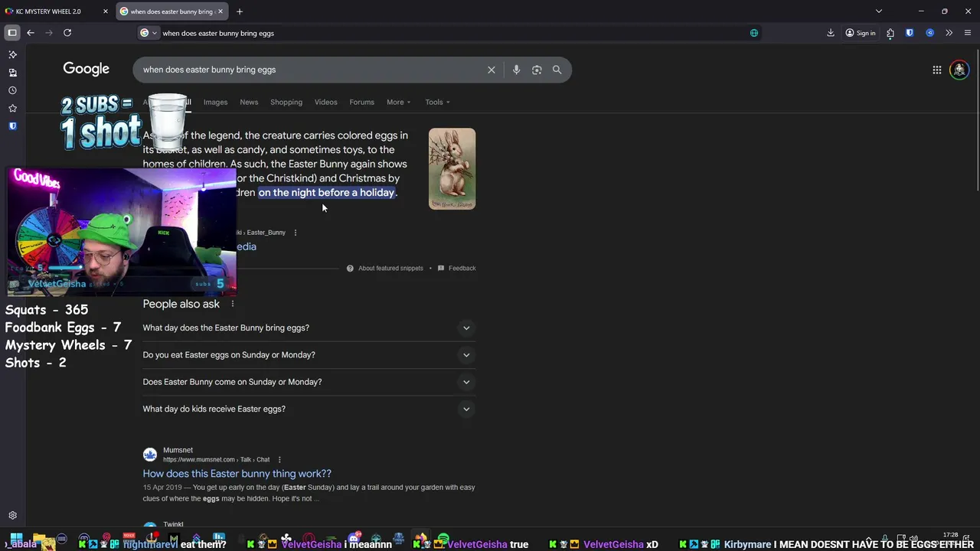The width and height of the screenshot is (980, 551).
Task: Click the About featured snippets help icon
Action: (x=350, y=269)
